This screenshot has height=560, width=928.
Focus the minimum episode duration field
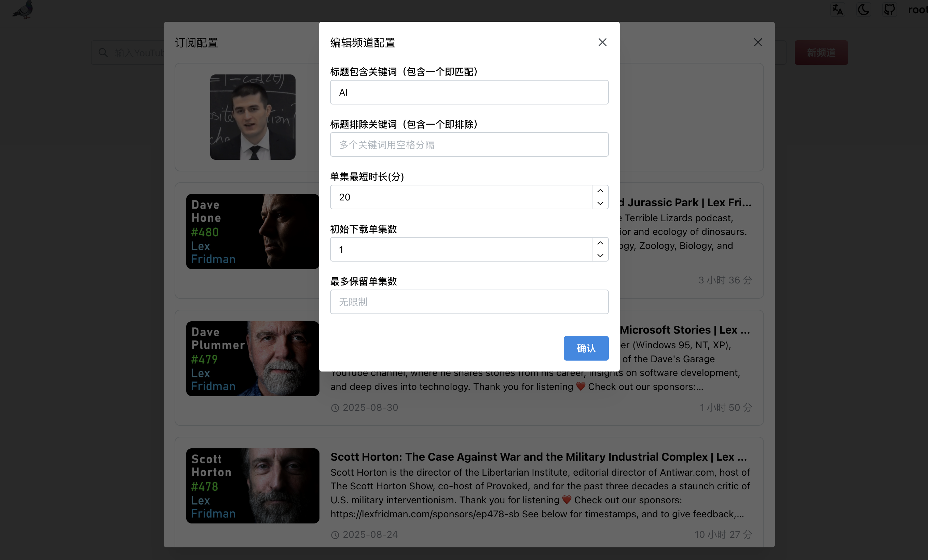461,197
